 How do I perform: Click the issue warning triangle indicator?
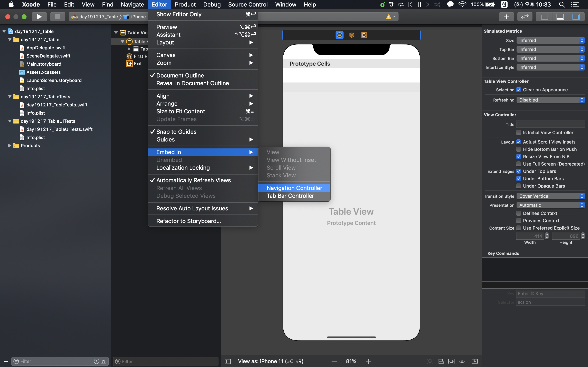pyautogui.click(x=389, y=17)
